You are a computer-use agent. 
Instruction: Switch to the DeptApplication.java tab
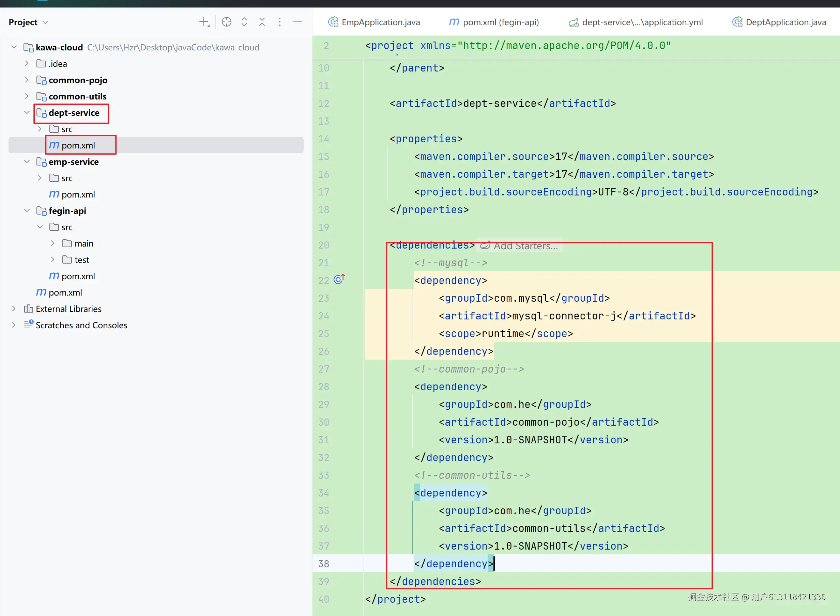pyautogui.click(x=785, y=22)
